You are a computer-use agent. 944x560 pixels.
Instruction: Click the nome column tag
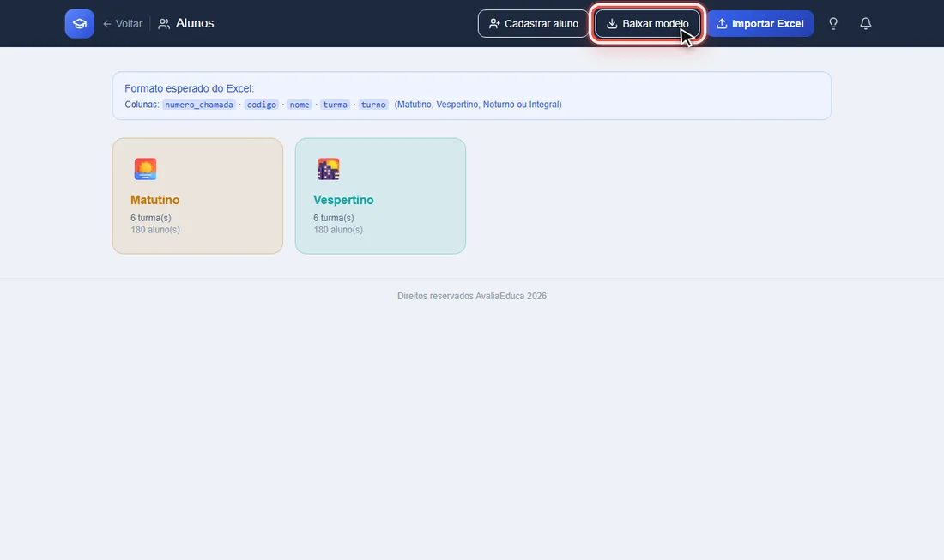coord(300,105)
